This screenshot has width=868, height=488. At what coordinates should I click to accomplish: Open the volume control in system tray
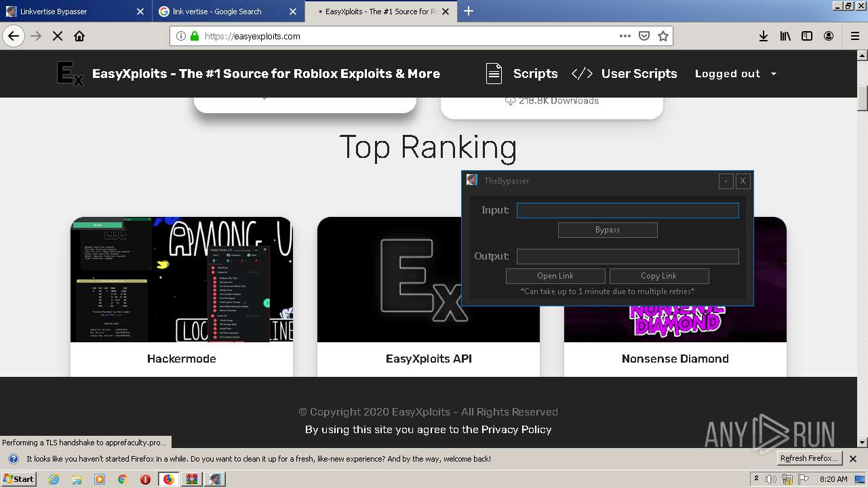point(771,479)
